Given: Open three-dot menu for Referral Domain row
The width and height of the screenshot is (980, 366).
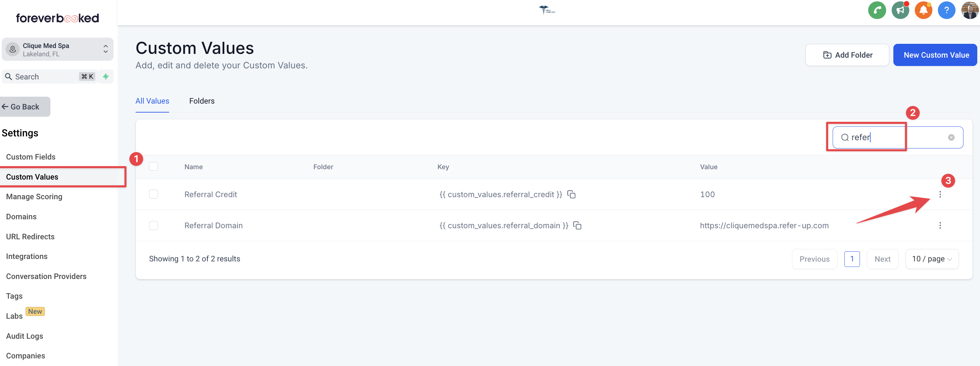Looking at the screenshot, I should tap(940, 225).
